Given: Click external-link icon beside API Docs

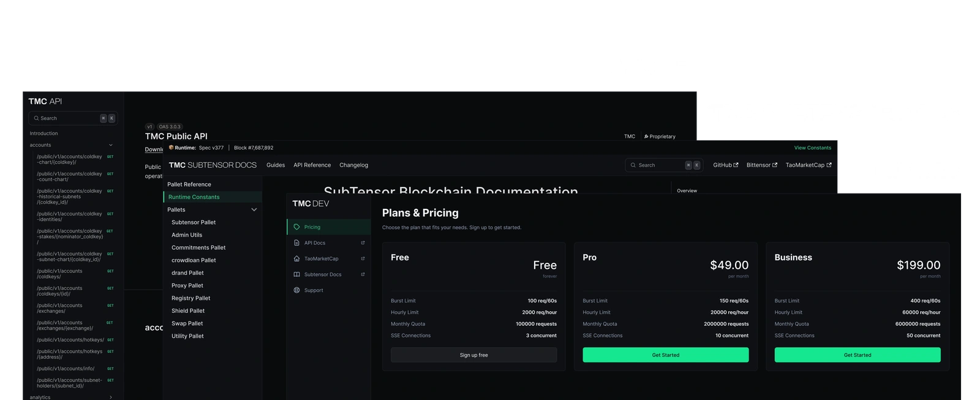Looking at the screenshot, I should pos(363,243).
